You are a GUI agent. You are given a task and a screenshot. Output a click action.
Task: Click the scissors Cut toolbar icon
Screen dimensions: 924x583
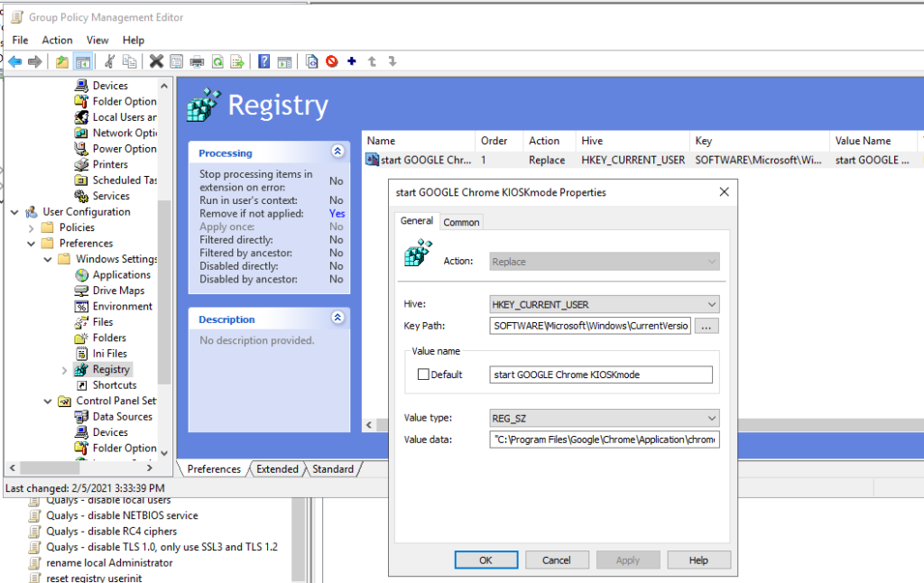point(109,61)
